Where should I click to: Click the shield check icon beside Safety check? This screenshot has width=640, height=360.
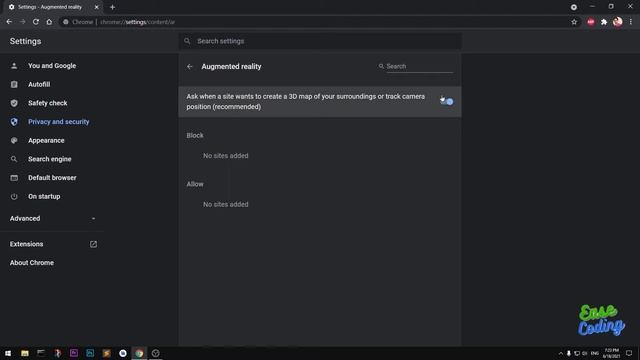tap(14, 103)
